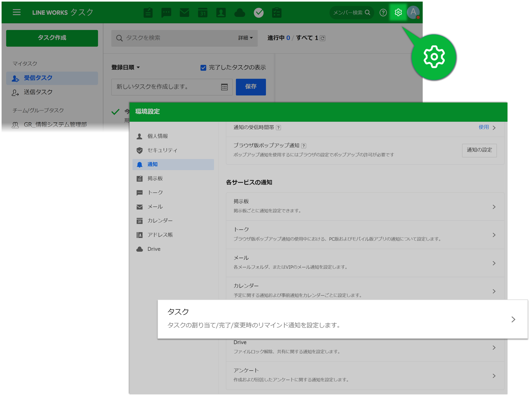The height and width of the screenshot is (397, 532).
Task: Select 送信タスク in the task sidebar
Action: coord(38,92)
